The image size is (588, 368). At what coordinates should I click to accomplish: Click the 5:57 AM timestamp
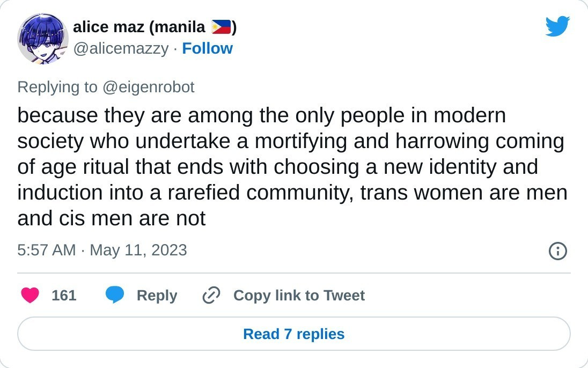(47, 250)
